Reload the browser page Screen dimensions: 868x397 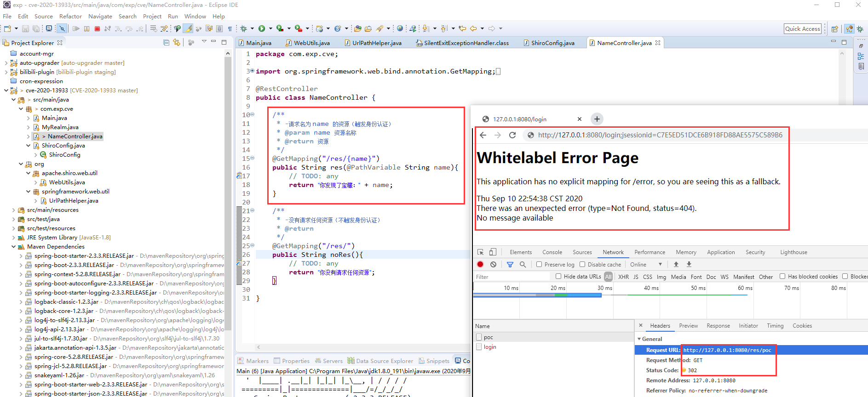coord(512,135)
